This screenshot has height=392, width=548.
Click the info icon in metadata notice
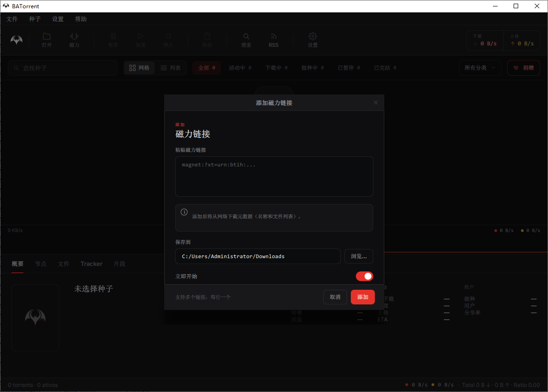pyautogui.click(x=184, y=212)
